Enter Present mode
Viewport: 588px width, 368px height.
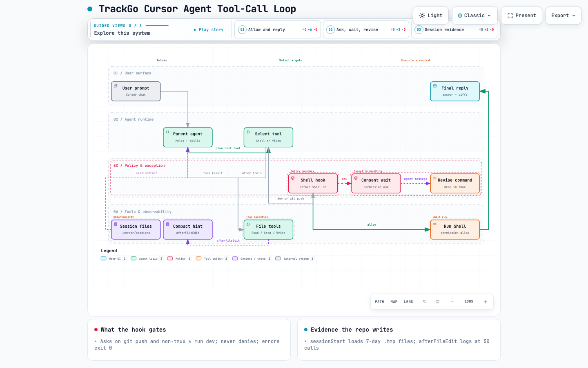pos(522,16)
